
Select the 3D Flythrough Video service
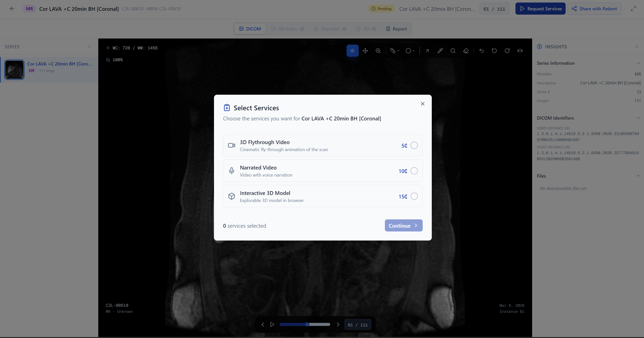pos(414,145)
